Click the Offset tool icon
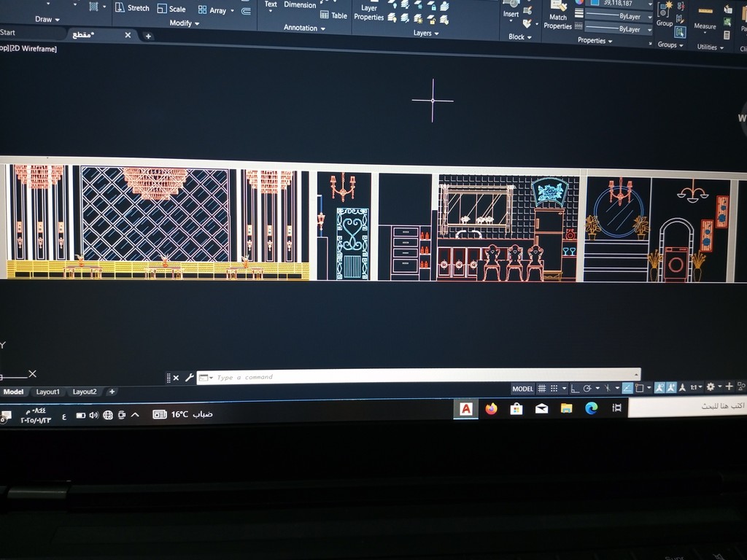Image resolution: width=747 pixels, height=560 pixels. (247, 11)
